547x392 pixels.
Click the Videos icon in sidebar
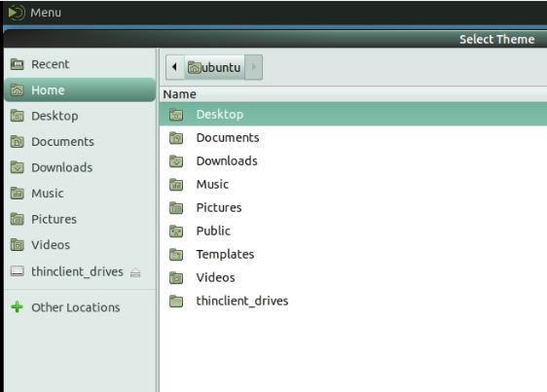18,245
